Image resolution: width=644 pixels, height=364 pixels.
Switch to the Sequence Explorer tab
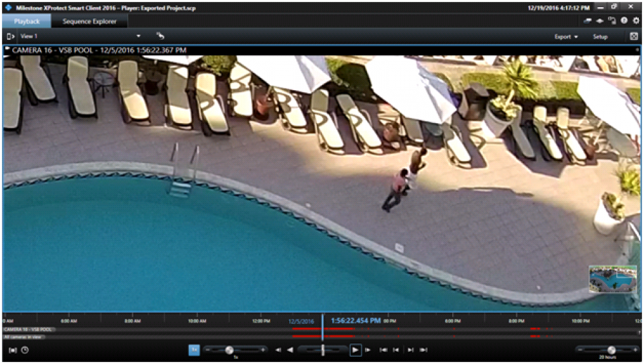click(x=90, y=21)
